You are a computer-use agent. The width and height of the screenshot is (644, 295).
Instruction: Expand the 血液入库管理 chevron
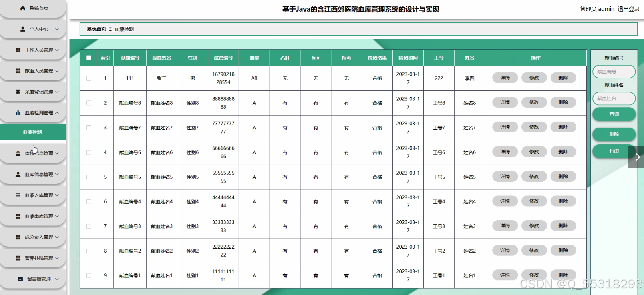pos(57,195)
